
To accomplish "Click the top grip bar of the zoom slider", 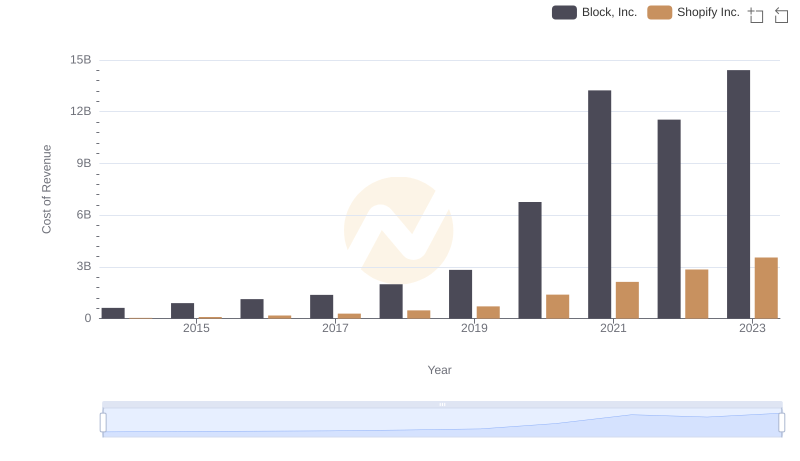I will 442,404.
